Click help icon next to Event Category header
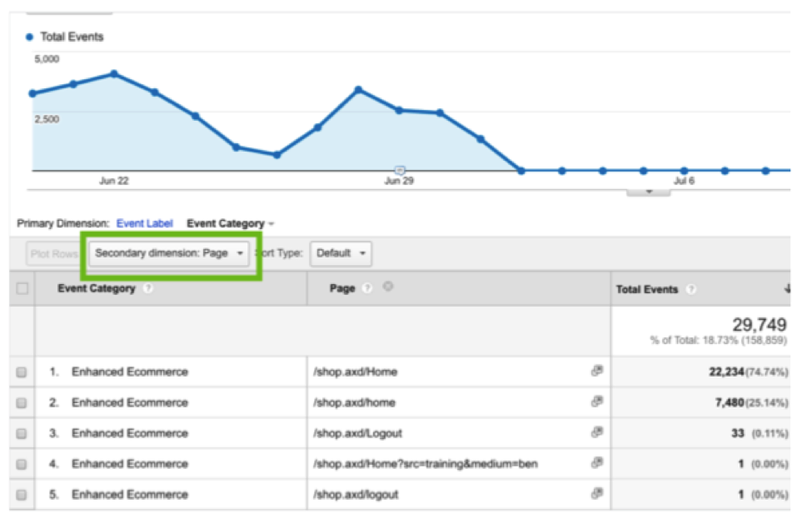This screenshot has width=812, height=529. pos(147,289)
